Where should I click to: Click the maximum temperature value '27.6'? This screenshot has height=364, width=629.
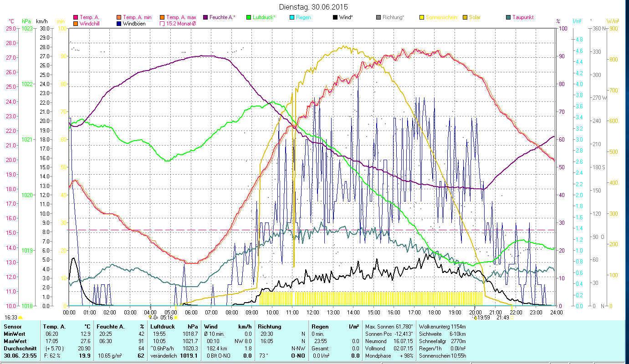tap(86, 341)
